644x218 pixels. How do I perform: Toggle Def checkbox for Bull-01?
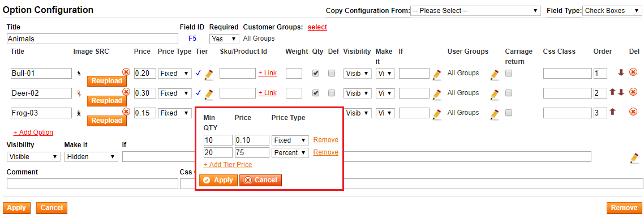[332, 73]
